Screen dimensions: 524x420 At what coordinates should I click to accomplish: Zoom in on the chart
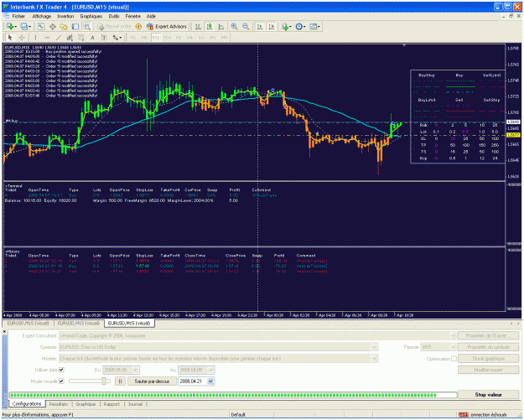[x=234, y=27]
